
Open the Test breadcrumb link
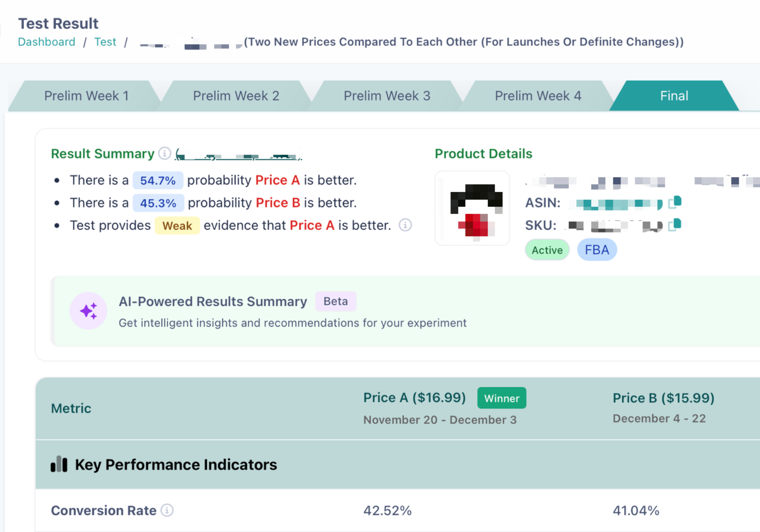[x=105, y=42]
